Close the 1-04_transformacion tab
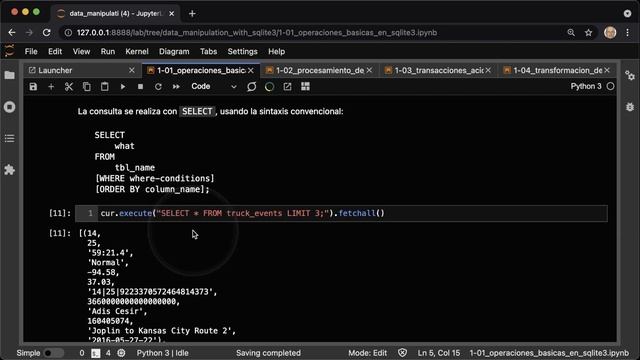Screen dimensions: 640x360 pos(607,71)
